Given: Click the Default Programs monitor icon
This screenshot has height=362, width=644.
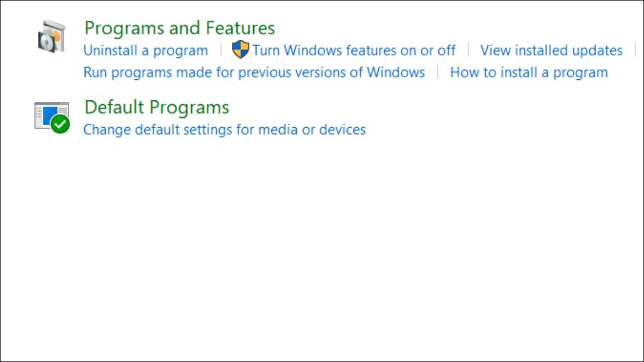Looking at the screenshot, I should pos(52,116).
